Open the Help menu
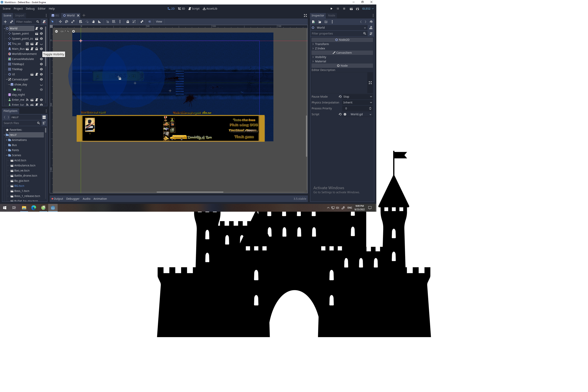The height and width of the screenshot is (392, 588). pyautogui.click(x=52, y=8)
